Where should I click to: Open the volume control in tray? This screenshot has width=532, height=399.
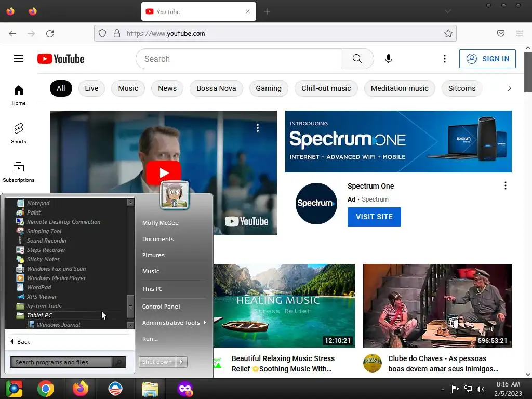[x=481, y=389]
